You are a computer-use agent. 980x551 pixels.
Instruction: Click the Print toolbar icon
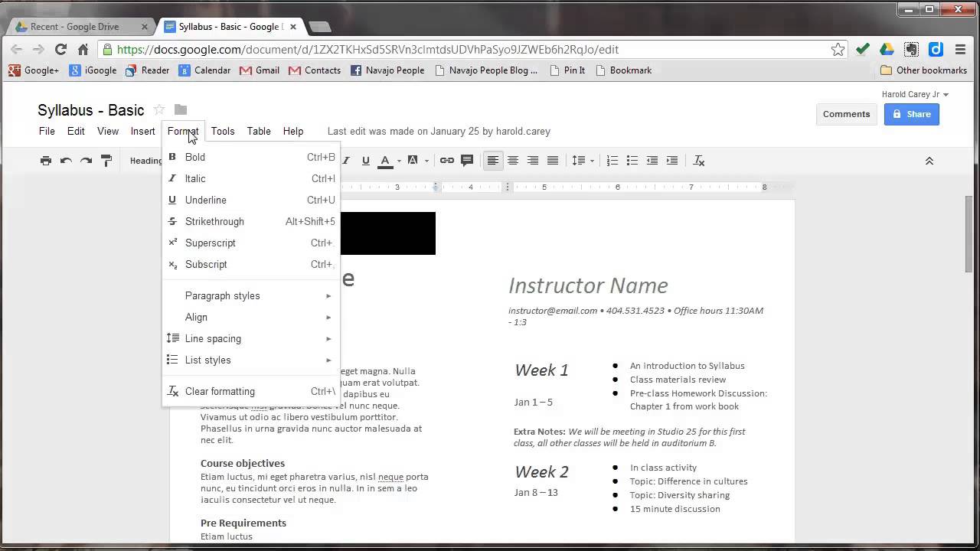(x=46, y=161)
